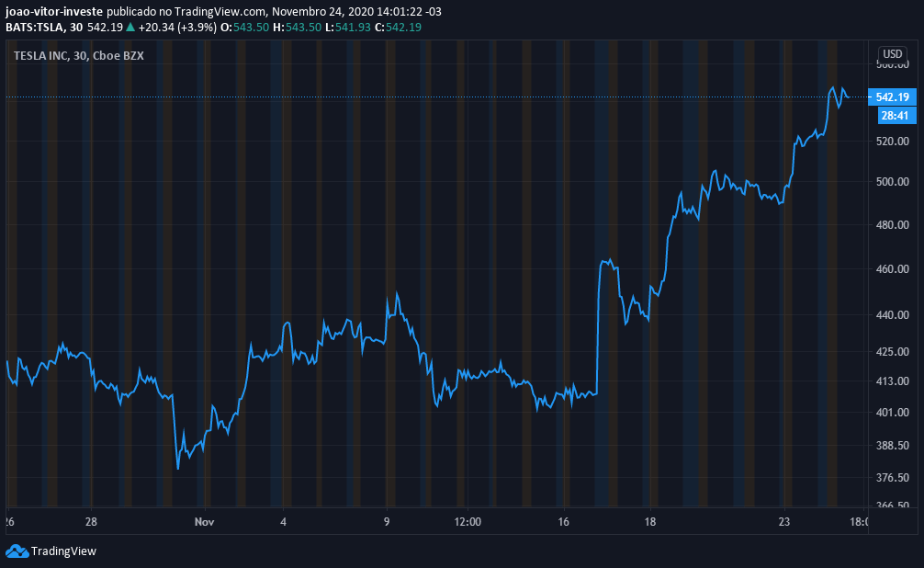Click the TradingView cloud logo icon
924x568 pixels.
click(17, 551)
